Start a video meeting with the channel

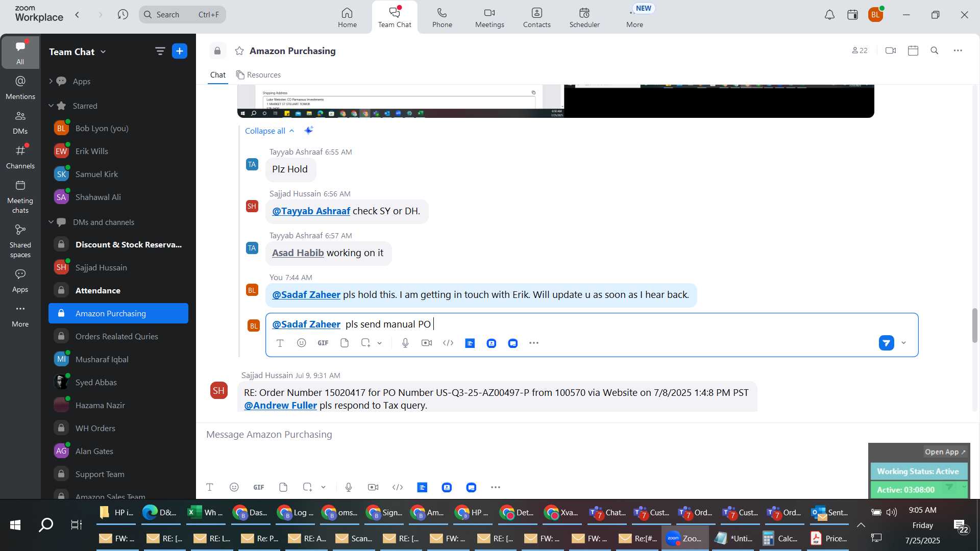pyautogui.click(x=891, y=51)
